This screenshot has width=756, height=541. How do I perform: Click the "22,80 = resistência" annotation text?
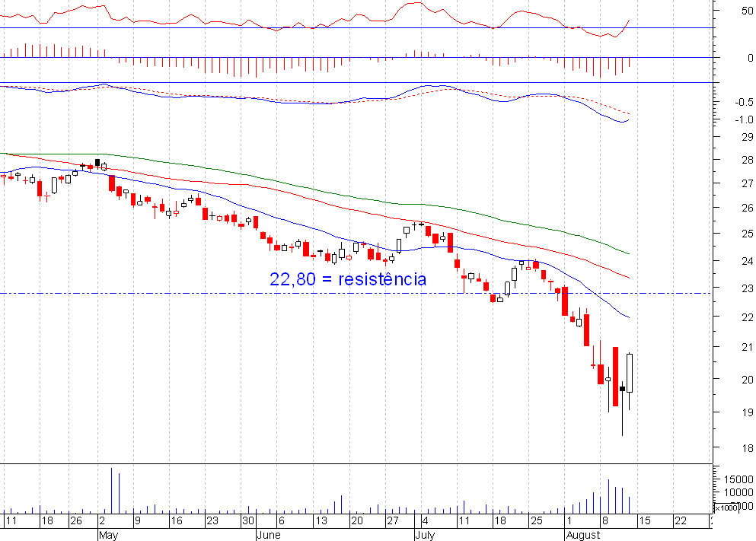click(x=348, y=279)
